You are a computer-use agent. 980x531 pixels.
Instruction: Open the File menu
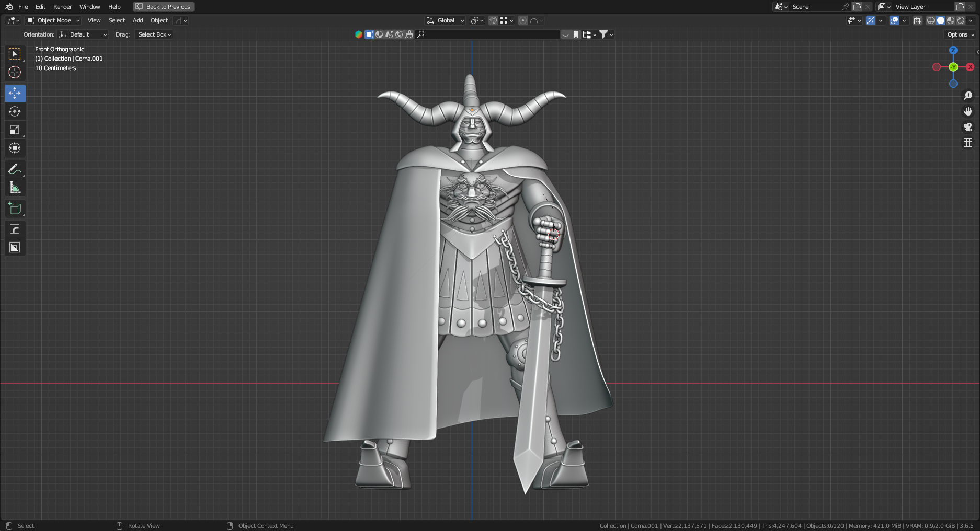tap(23, 7)
